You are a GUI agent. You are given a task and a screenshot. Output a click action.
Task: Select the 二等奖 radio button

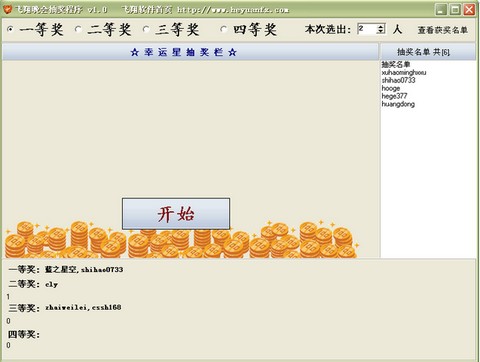pos(78,29)
